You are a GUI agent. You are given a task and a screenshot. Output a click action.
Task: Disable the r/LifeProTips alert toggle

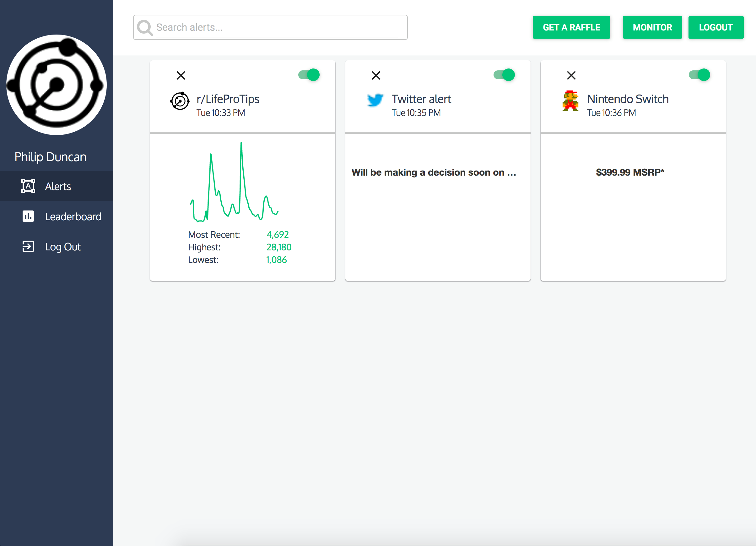pos(309,75)
